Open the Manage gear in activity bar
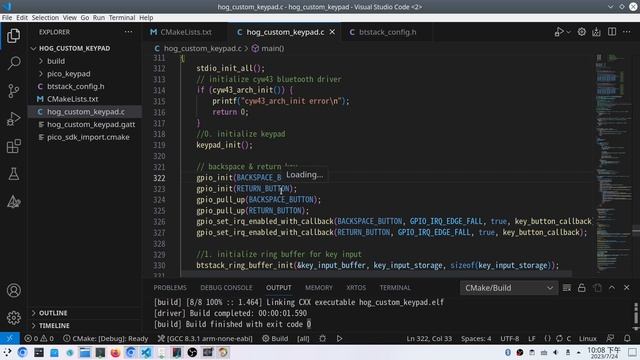This screenshot has height=360, width=640. (13, 318)
